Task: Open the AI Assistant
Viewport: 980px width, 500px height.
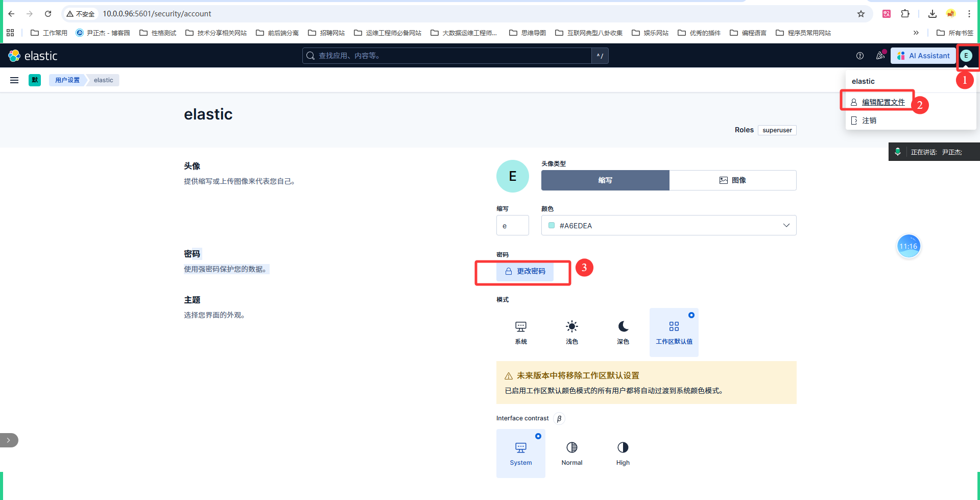Action: (923, 56)
